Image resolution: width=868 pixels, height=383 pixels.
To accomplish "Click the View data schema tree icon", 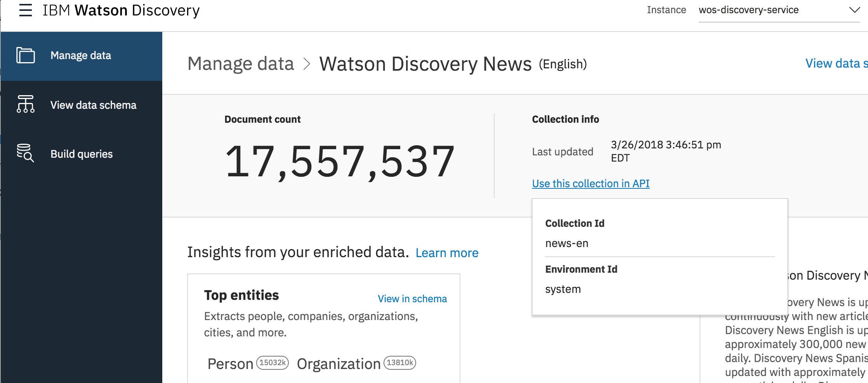I will (26, 104).
